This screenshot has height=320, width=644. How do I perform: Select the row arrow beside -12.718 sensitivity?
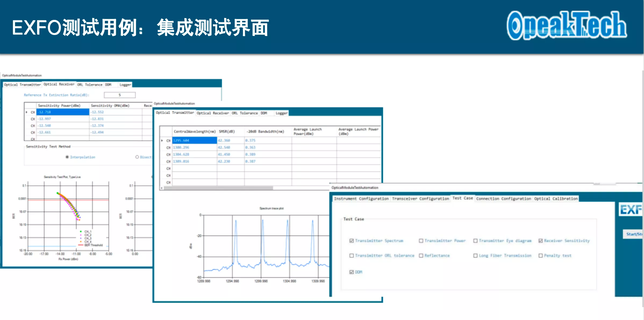coord(26,112)
